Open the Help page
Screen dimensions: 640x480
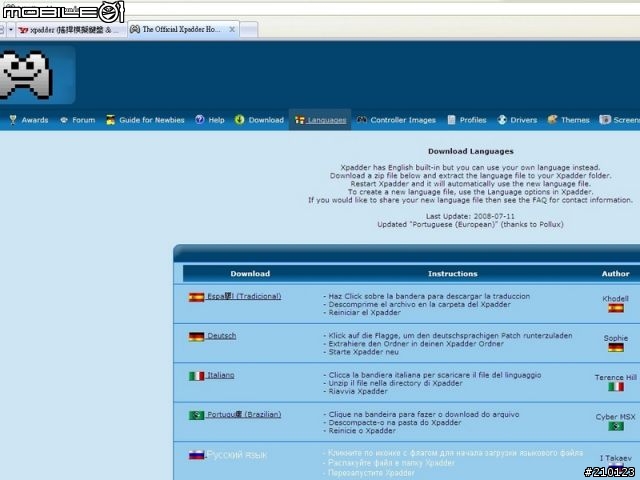[x=216, y=120]
